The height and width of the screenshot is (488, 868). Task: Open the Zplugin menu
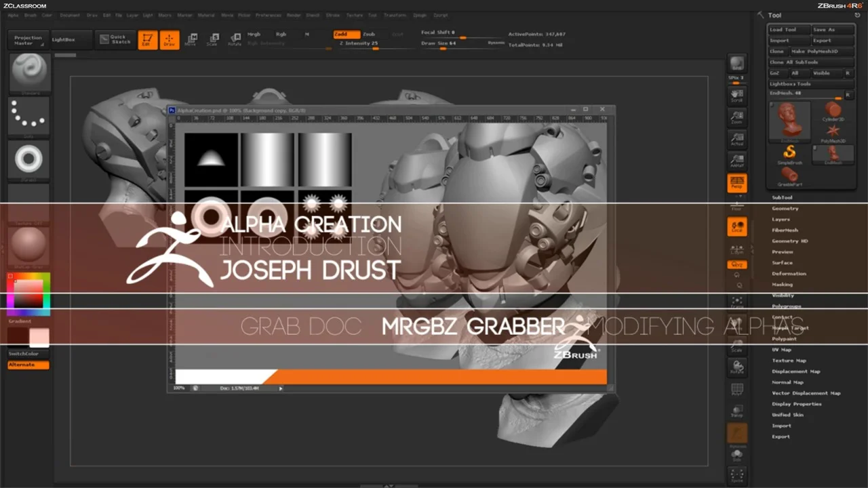tap(420, 15)
